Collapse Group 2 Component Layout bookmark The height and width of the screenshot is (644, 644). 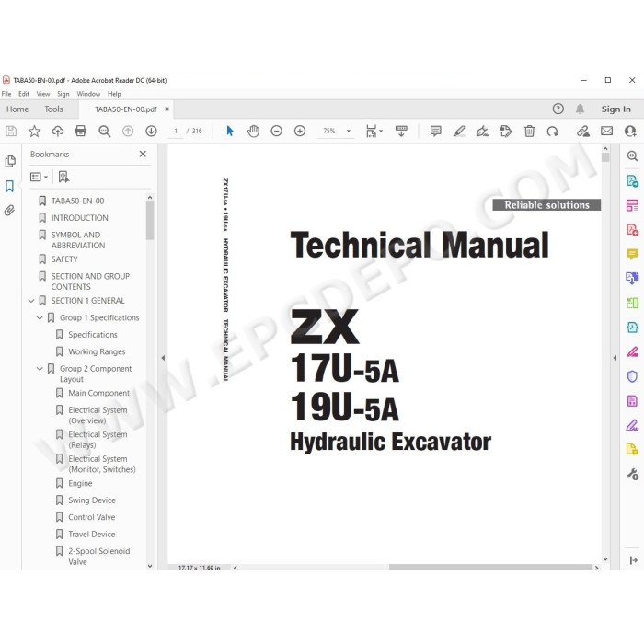[40, 369]
